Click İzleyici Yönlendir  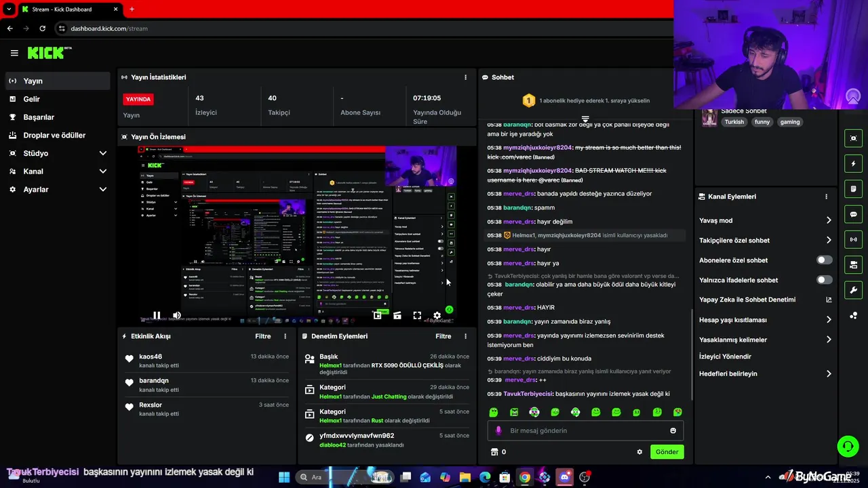[x=725, y=357]
